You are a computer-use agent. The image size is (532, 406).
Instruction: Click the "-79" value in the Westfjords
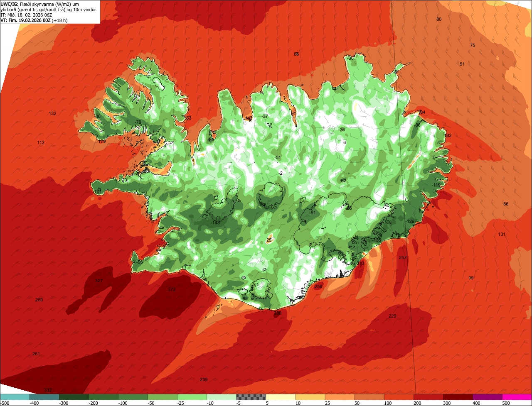138,122
